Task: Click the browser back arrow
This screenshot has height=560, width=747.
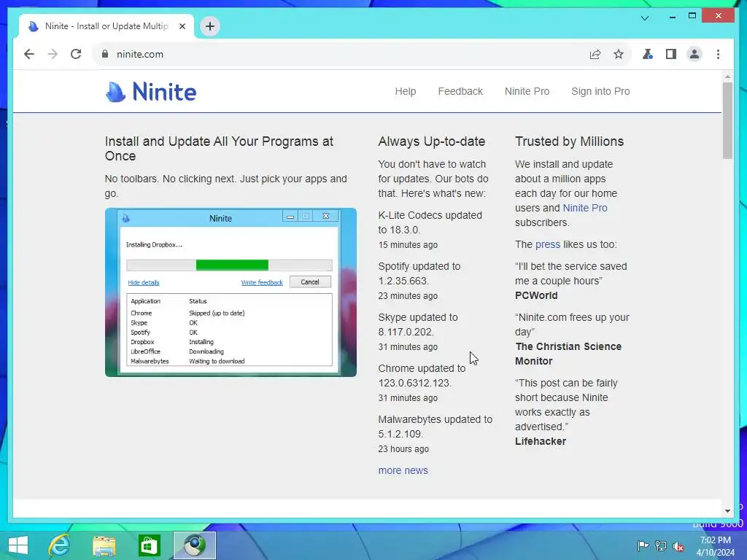Action: pos(29,54)
